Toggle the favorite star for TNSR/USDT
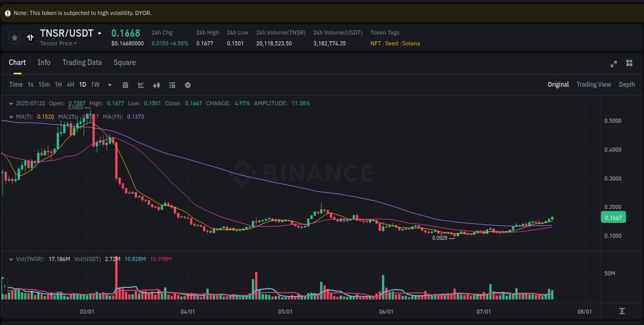The image size is (644, 325). coord(14,37)
